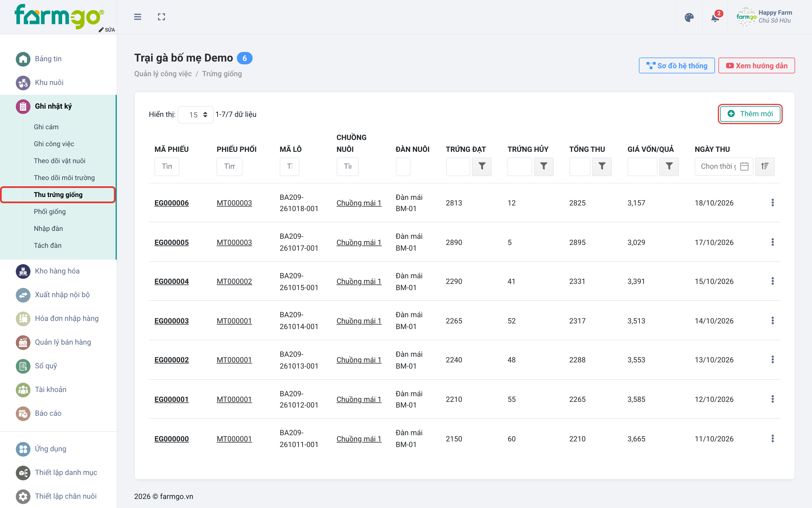Open the notifications bell
The width and height of the screenshot is (812, 508).
pos(715,17)
